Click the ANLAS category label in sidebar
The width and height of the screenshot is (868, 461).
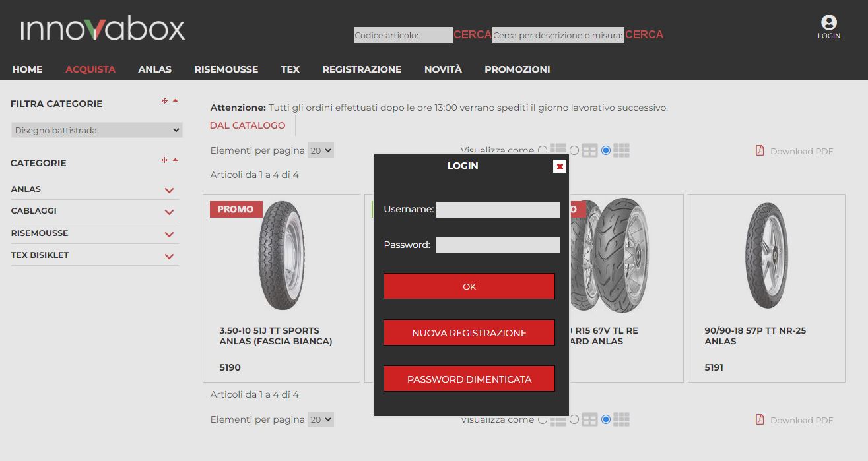coord(26,189)
